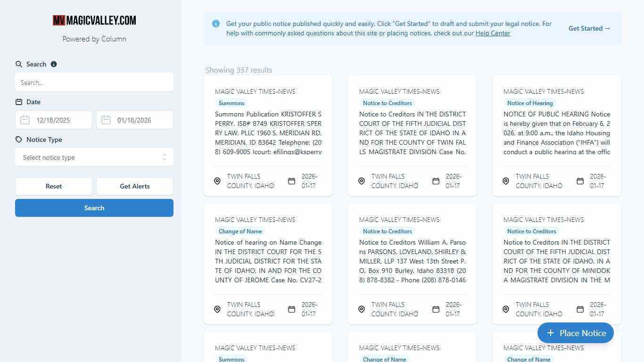The width and height of the screenshot is (644, 362).
Task: Click calendar icon in start date field
Action: coord(25,120)
